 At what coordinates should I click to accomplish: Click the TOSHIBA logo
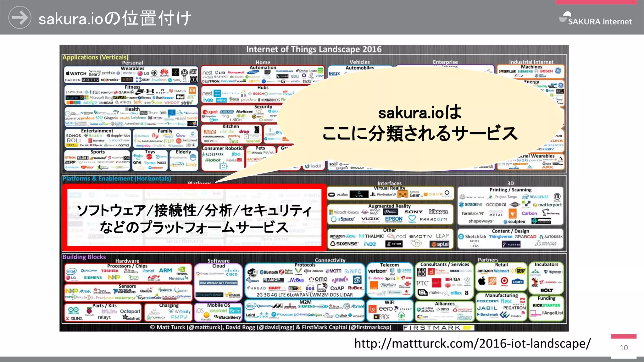click(x=109, y=271)
